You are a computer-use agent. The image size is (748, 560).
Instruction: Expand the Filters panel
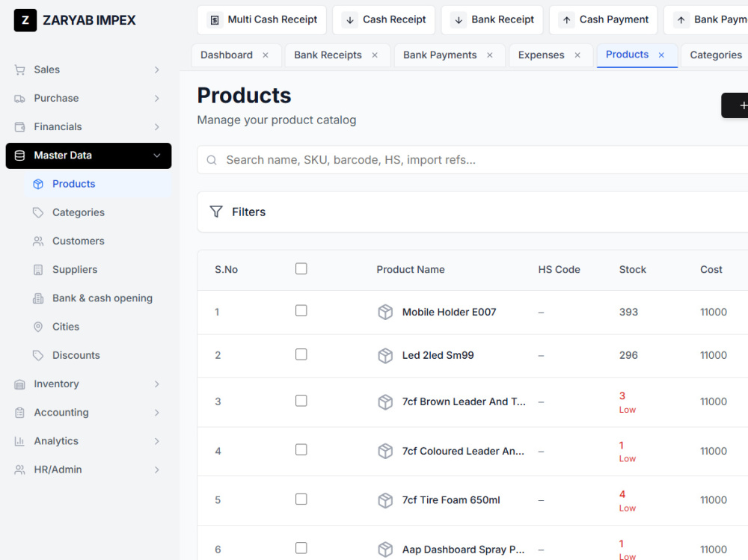click(x=472, y=212)
